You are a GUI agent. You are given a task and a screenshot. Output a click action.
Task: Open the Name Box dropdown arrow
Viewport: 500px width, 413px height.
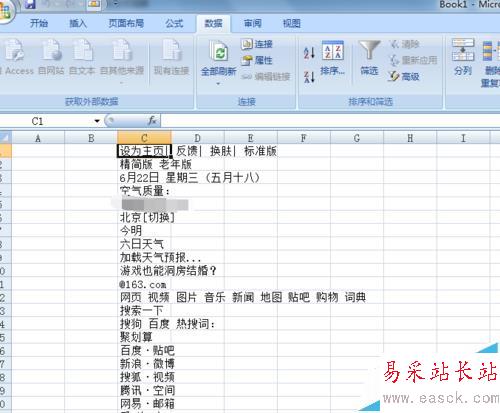coord(97,121)
